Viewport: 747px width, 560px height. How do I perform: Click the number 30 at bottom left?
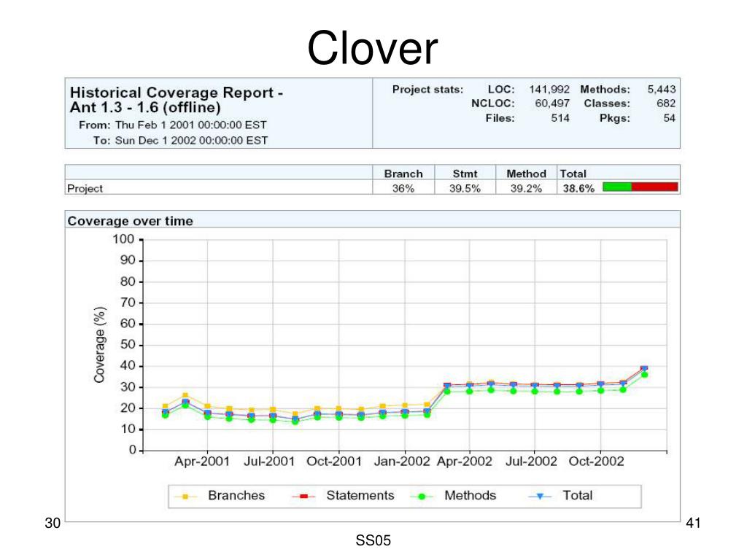pos(53,523)
